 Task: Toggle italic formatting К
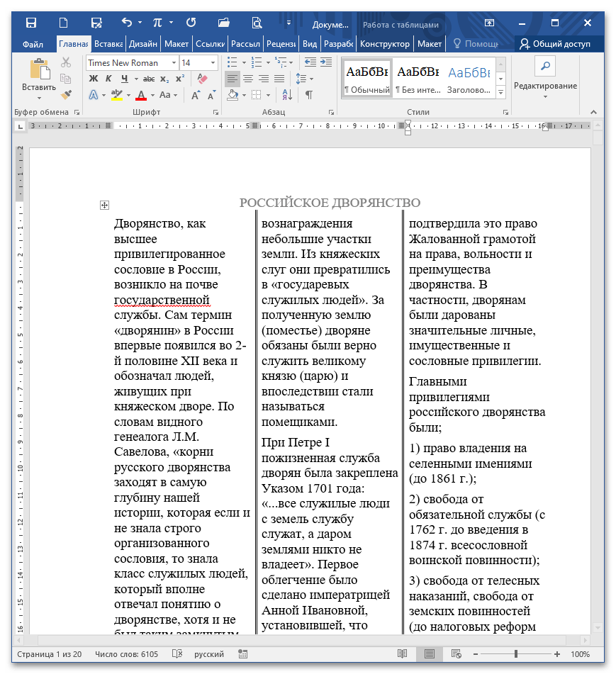(108, 79)
